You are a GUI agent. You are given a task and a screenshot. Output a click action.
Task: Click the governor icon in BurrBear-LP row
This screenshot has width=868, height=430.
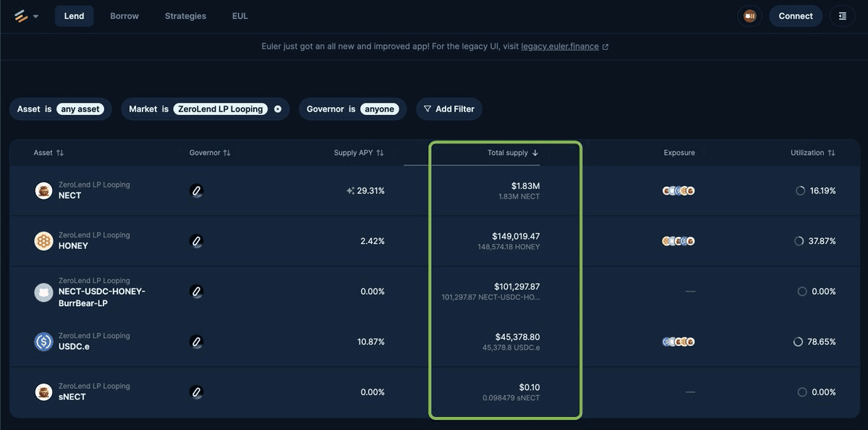[196, 291]
